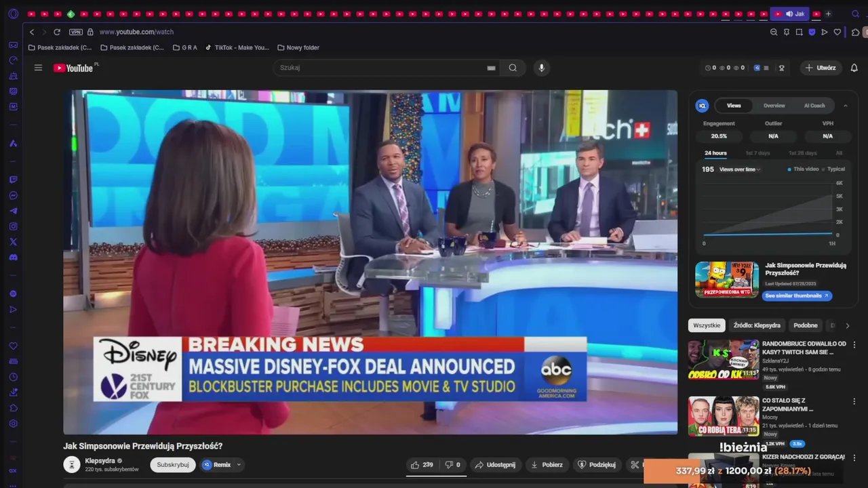
Task: Open the 'Klepsydra' channel name link
Action: 100,461
